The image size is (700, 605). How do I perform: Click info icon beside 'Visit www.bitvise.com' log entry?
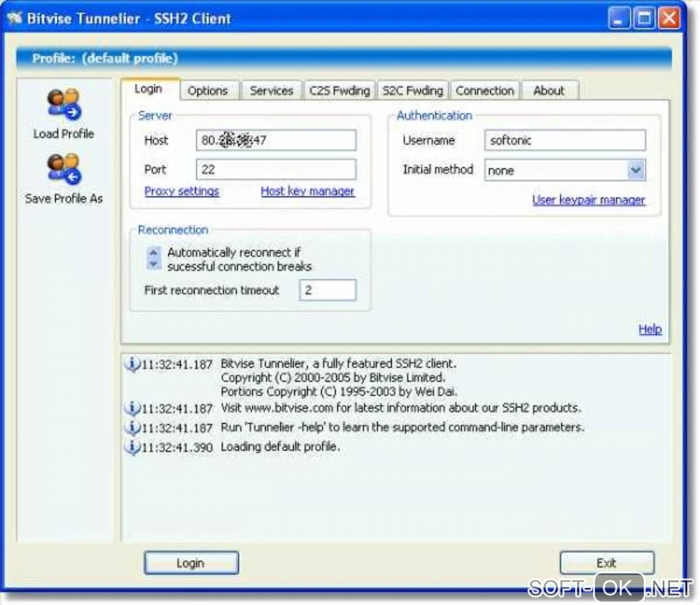132,408
